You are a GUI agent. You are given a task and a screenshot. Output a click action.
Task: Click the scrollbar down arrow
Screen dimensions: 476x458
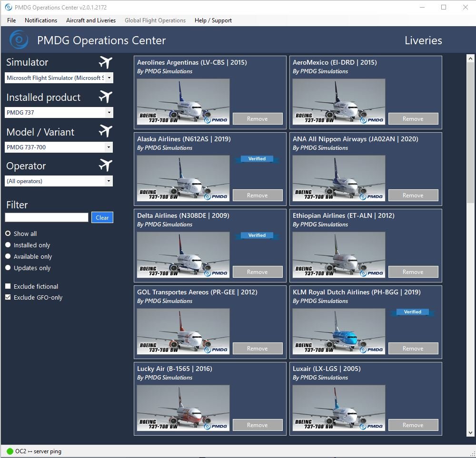pos(470,433)
